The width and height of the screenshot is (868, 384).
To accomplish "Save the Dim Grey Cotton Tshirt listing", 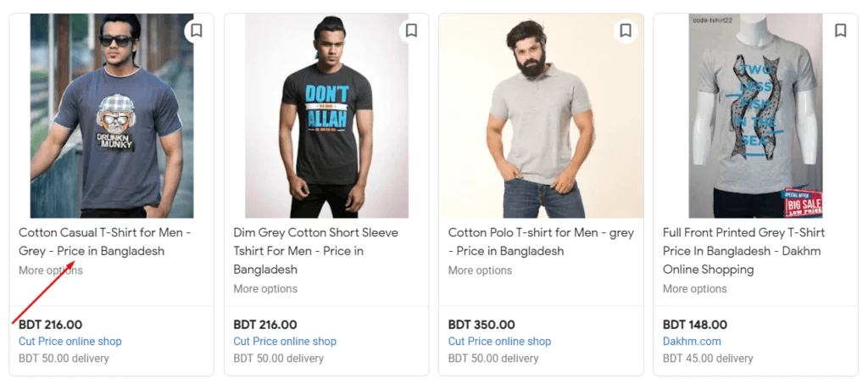I will (x=411, y=31).
